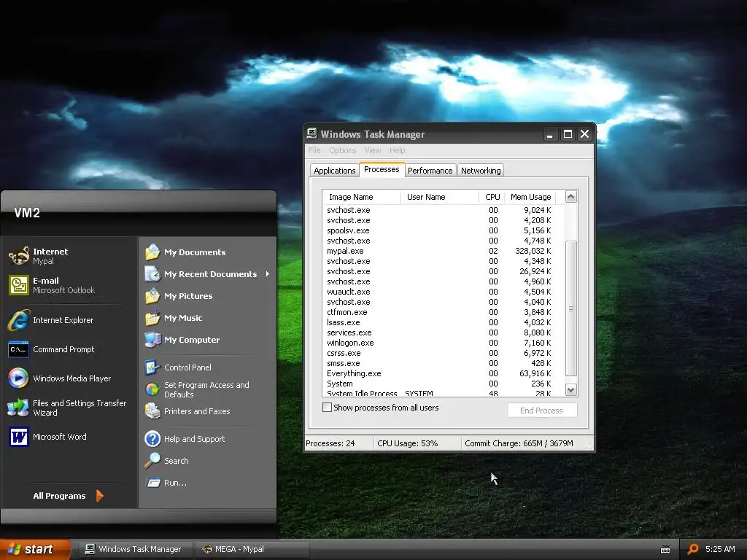Open My Music folder icon
This screenshot has width=747, height=560.
pyautogui.click(x=152, y=318)
